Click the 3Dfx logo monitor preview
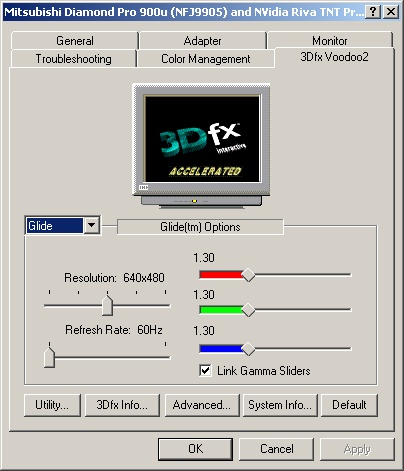 (x=201, y=146)
